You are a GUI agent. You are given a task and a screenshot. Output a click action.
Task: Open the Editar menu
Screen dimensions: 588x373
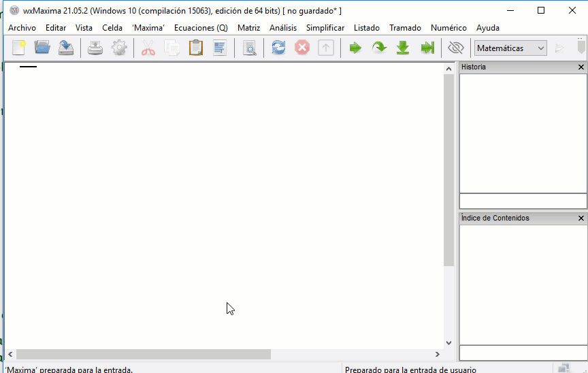coord(56,28)
